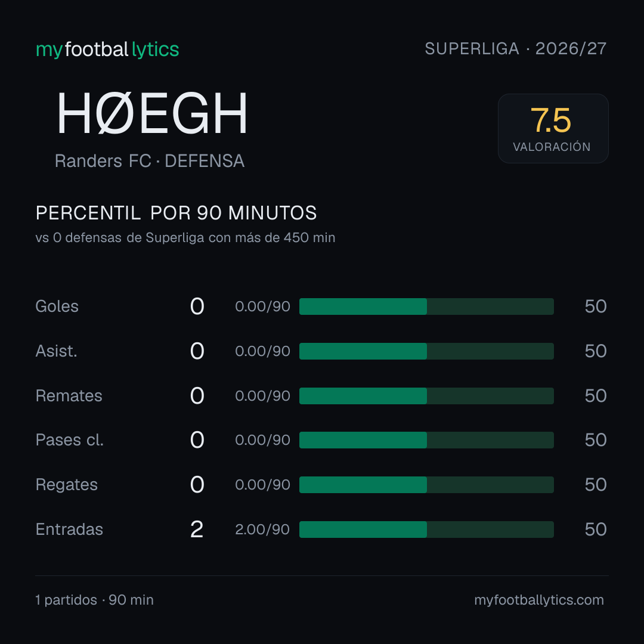This screenshot has width=644, height=644.
Task: Click the Percentil por 90 minutos heading
Action: 176,213
